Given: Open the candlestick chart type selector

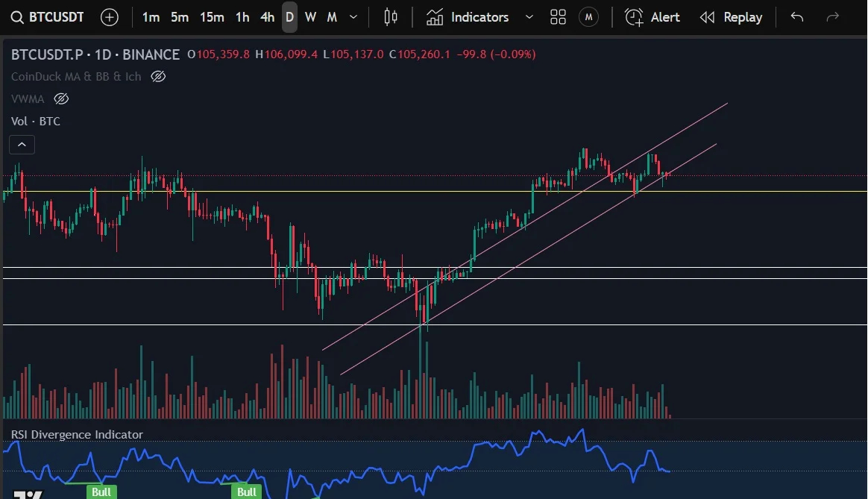Looking at the screenshot, I should pos(391,17).
